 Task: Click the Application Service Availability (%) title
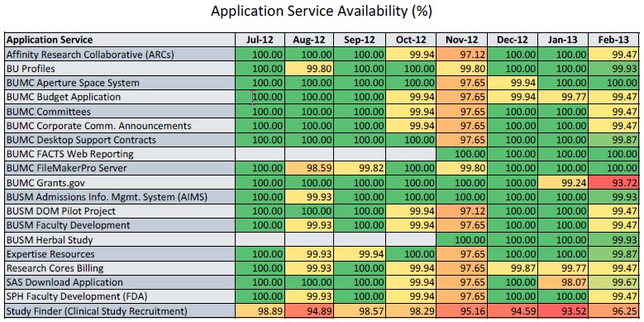pyautogui.click(x=322, y=11)
